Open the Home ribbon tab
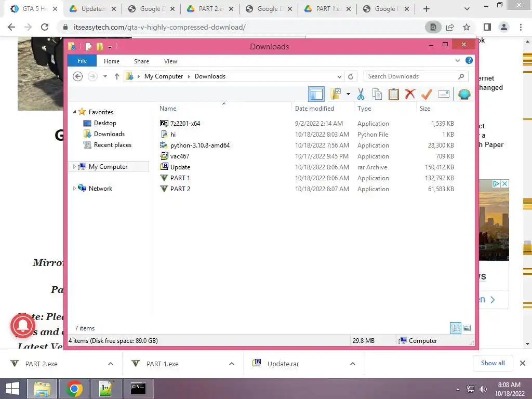This screenshot has width=532, height=399. coord(112,61)
